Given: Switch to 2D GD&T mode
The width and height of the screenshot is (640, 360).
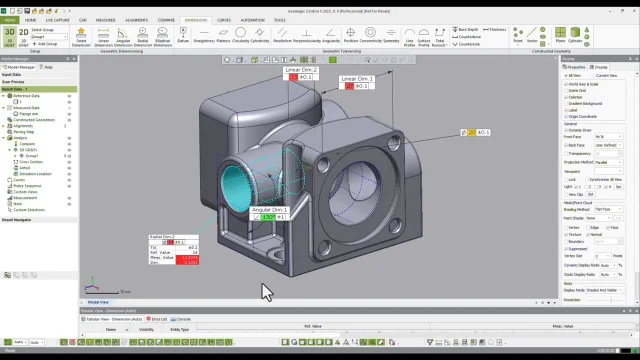Looking at the screenshot, I should 24,37.
